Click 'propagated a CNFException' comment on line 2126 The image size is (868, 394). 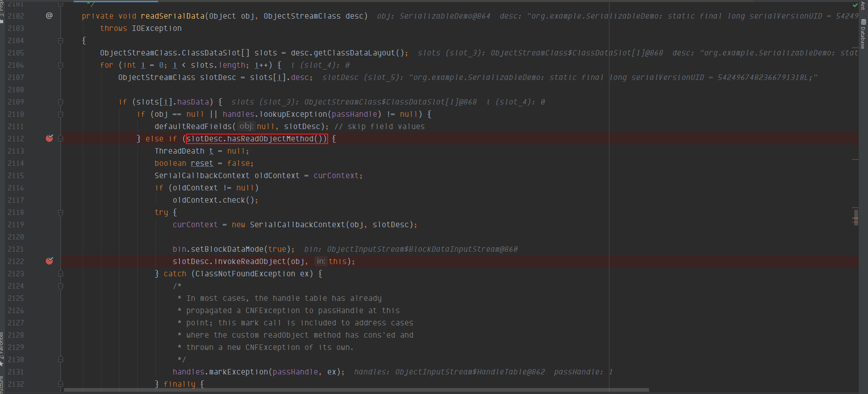click(243, 310)
